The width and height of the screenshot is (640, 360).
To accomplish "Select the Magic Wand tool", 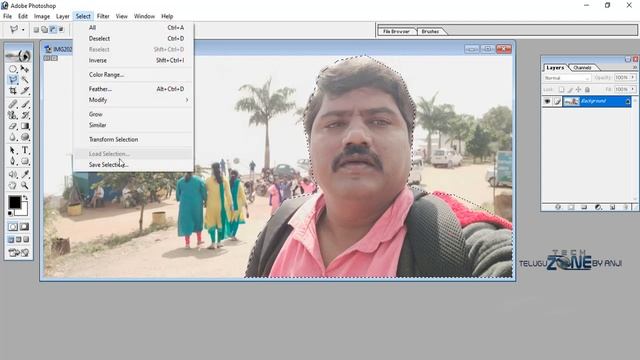I will click(24, 80).
